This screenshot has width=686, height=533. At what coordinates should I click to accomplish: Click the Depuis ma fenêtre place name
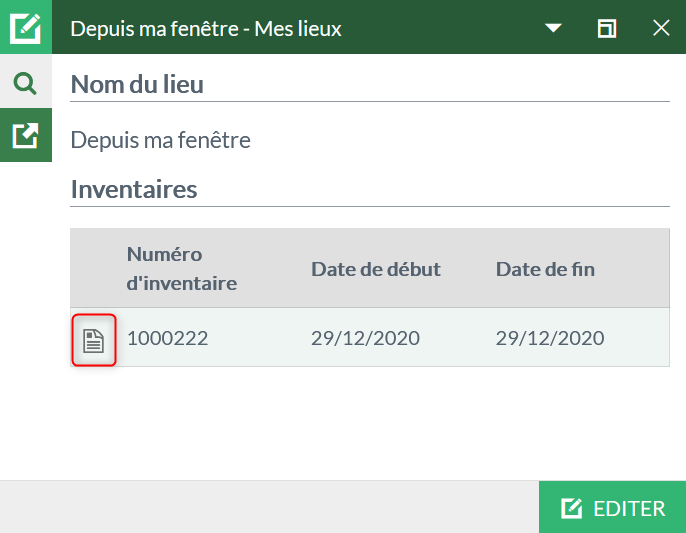pyautogui.click(x=161, y=140)
